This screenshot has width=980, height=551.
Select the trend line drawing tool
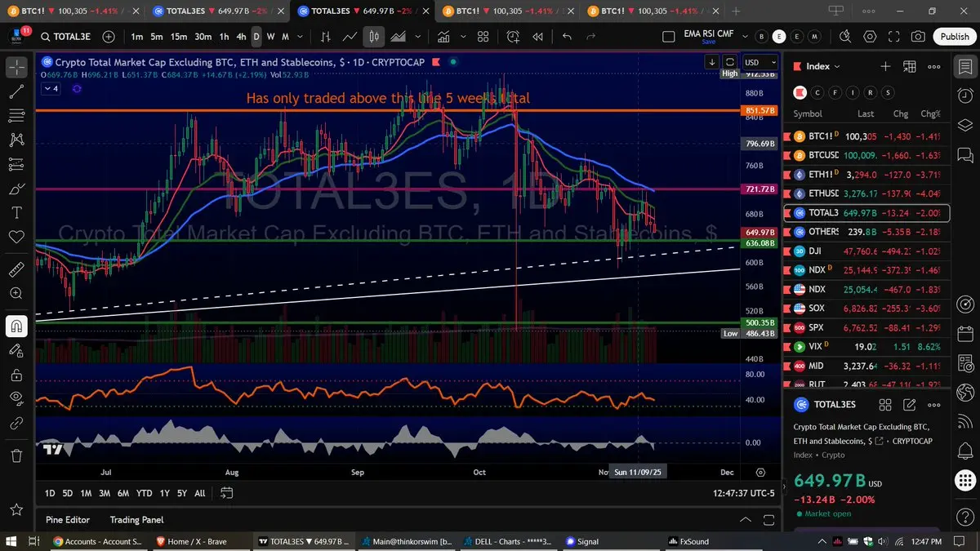click(16, 92)
